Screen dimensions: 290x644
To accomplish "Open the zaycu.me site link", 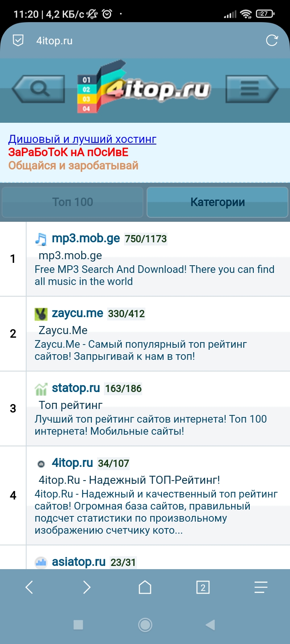I will click(77, 313).
